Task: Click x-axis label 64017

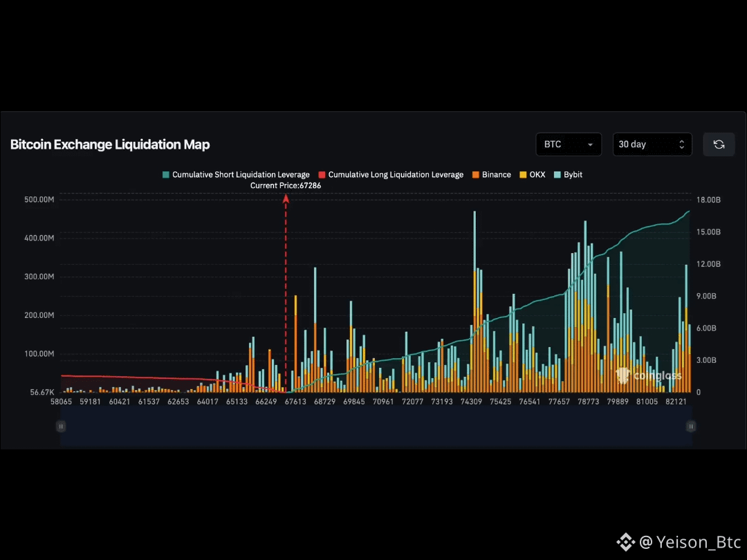Action: point(207,402)
